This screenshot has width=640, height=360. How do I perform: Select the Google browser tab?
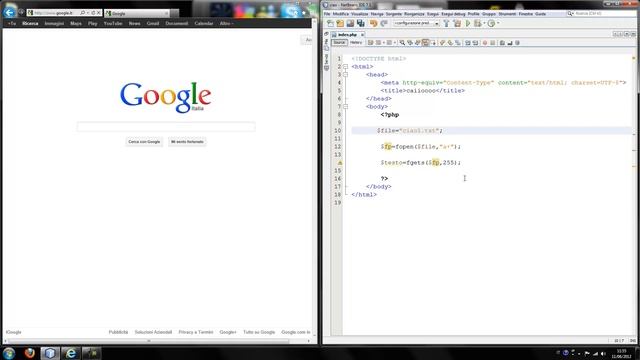click(137, 13)
